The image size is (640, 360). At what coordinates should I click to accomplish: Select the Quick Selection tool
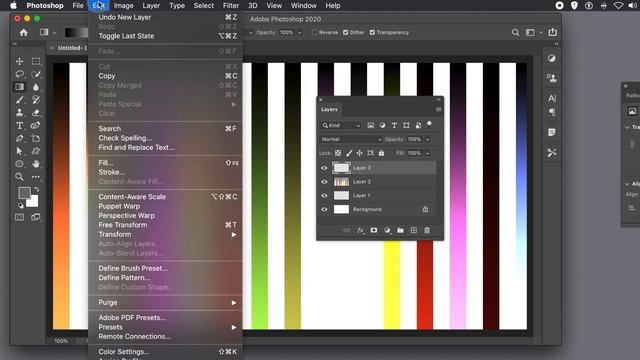point(36,74)
